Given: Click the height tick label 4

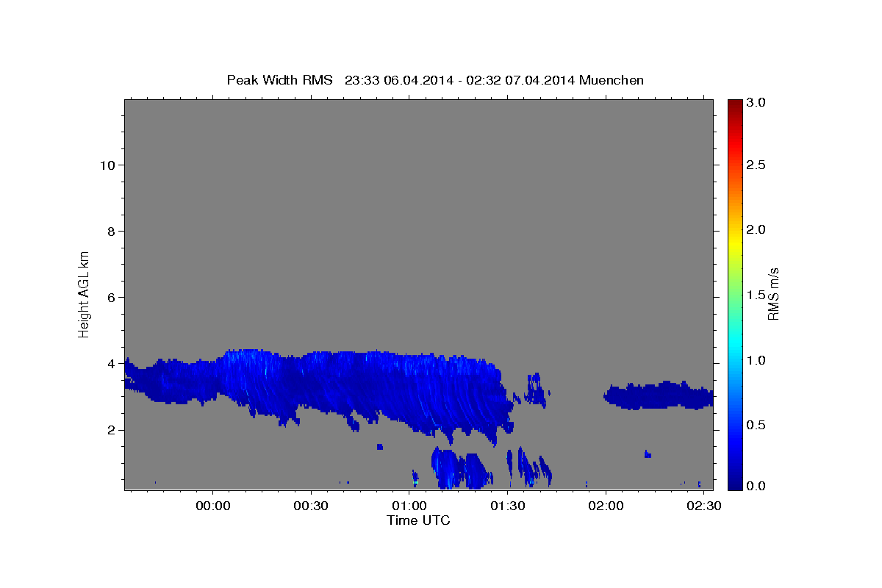Looking at the screenshot, I should click(x=112, y=364).
